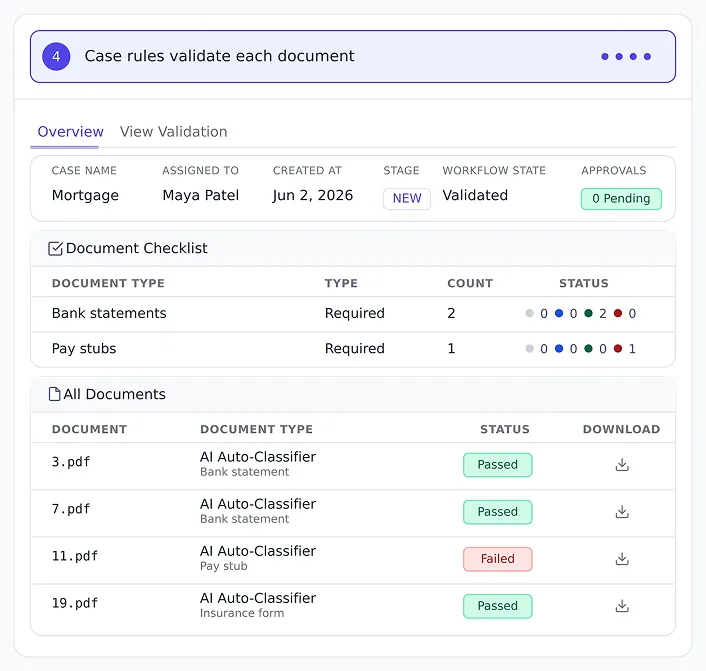Download the 19.pdf insurance form

tap(622, 606)
